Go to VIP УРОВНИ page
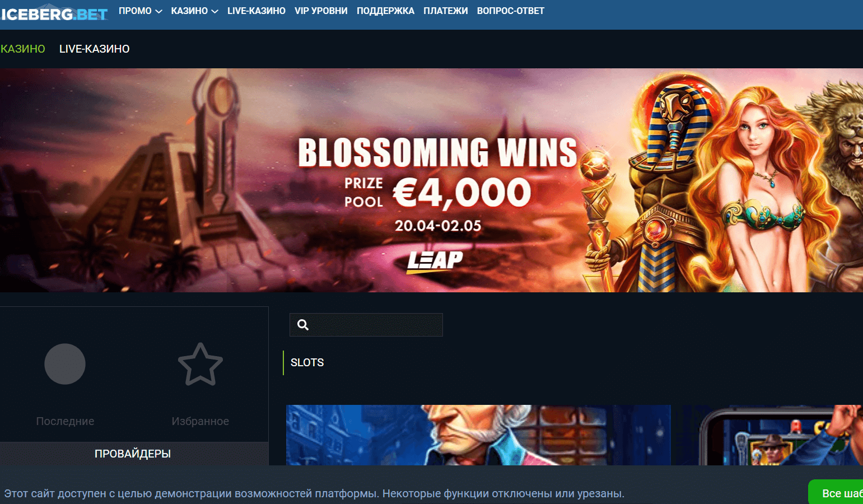Screen dimensions: 863x504 click(321, 11)
